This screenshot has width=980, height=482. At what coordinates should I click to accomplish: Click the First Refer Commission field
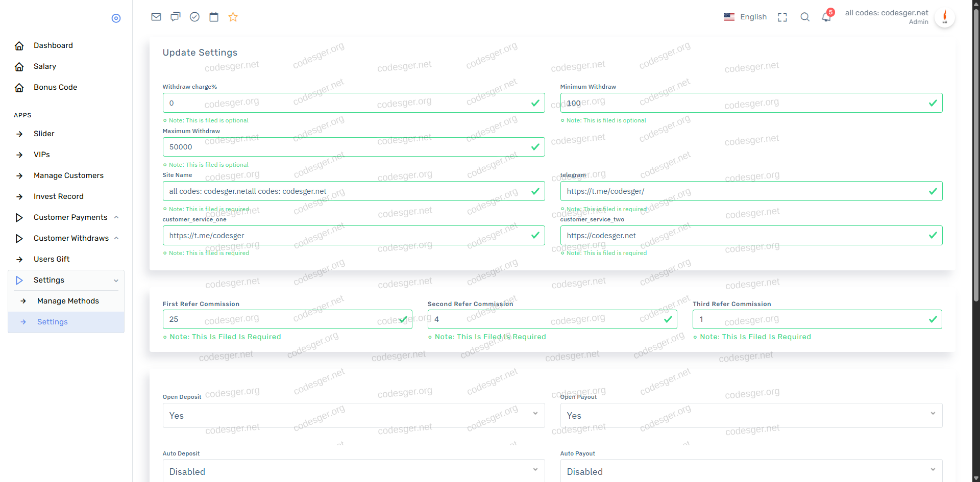tap(281, 319)
